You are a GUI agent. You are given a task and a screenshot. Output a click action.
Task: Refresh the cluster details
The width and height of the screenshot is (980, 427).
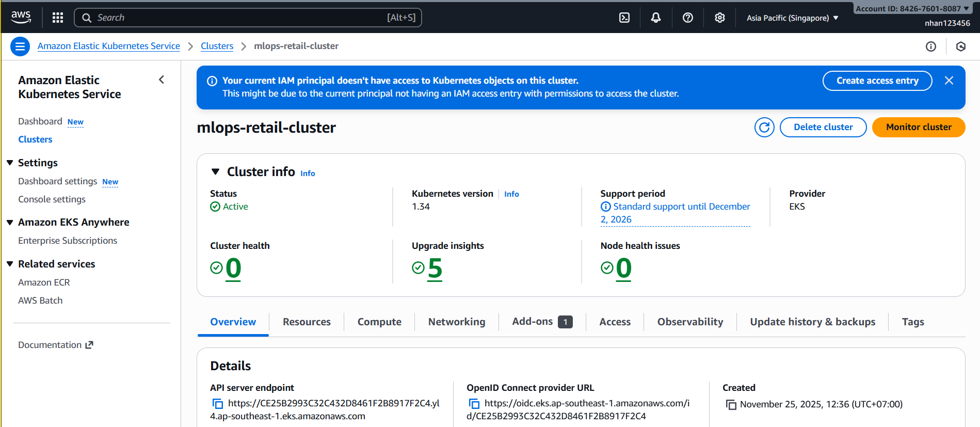point(764,127)
